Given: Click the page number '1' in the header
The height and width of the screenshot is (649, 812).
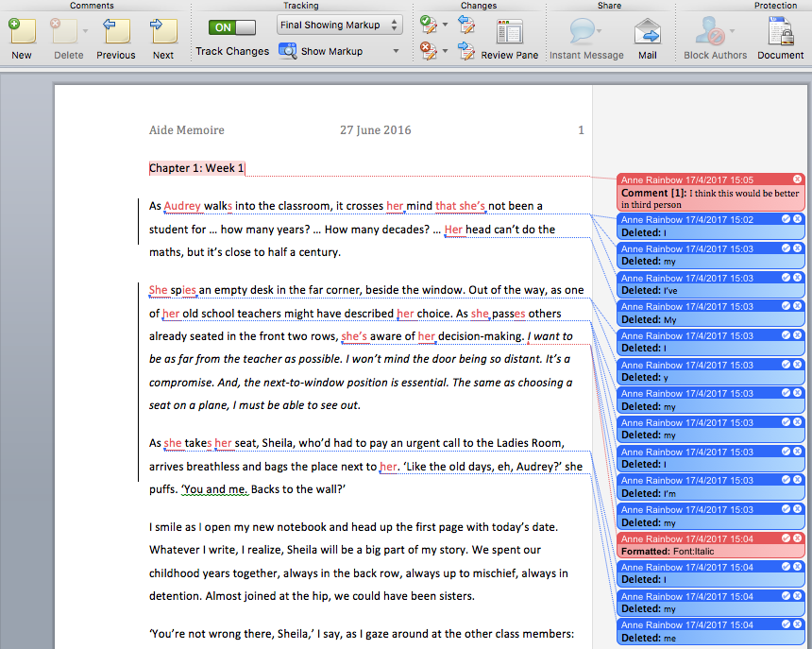Looking at the screenshot, I should pyautogui.click(x=581, y=130).
